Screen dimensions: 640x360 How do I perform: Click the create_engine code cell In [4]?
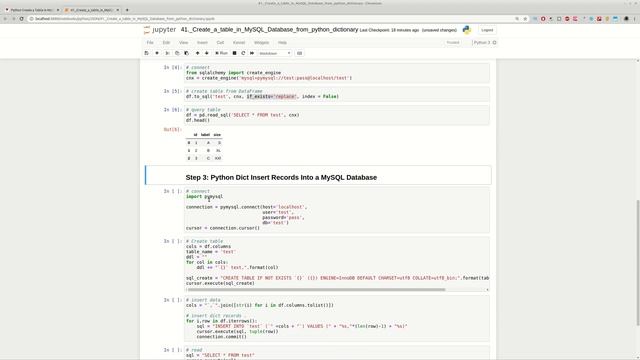337,73
